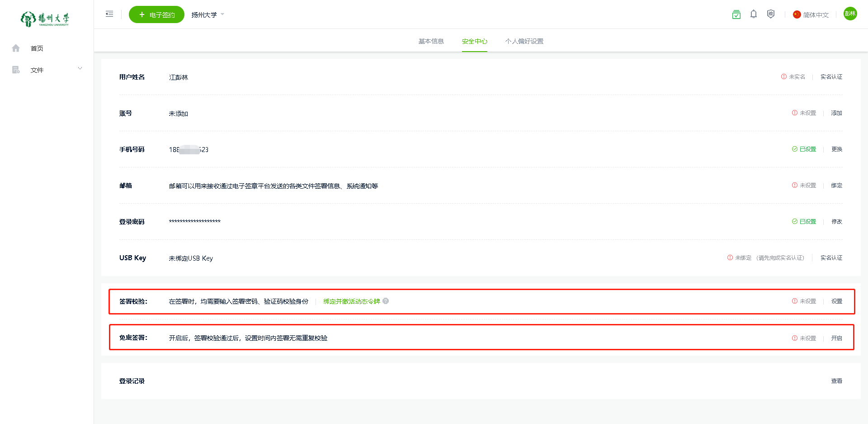Open the notifications bell

[753, 14]
